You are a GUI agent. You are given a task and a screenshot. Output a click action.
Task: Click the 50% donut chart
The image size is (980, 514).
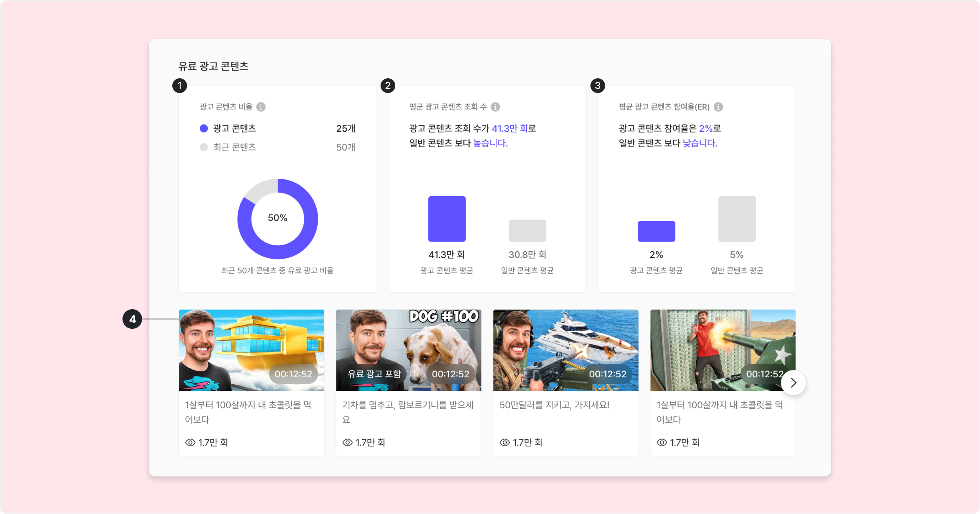pyautogui.click(x=278, y=219)
